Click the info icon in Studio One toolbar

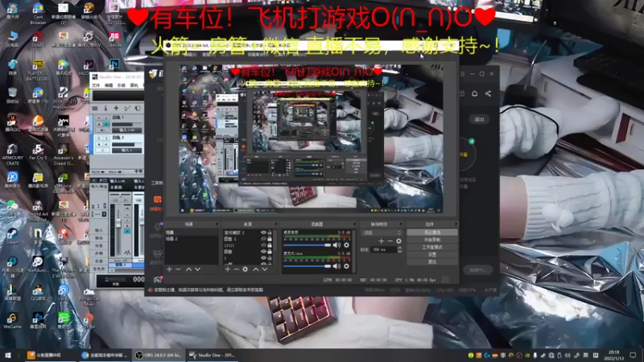105,109
